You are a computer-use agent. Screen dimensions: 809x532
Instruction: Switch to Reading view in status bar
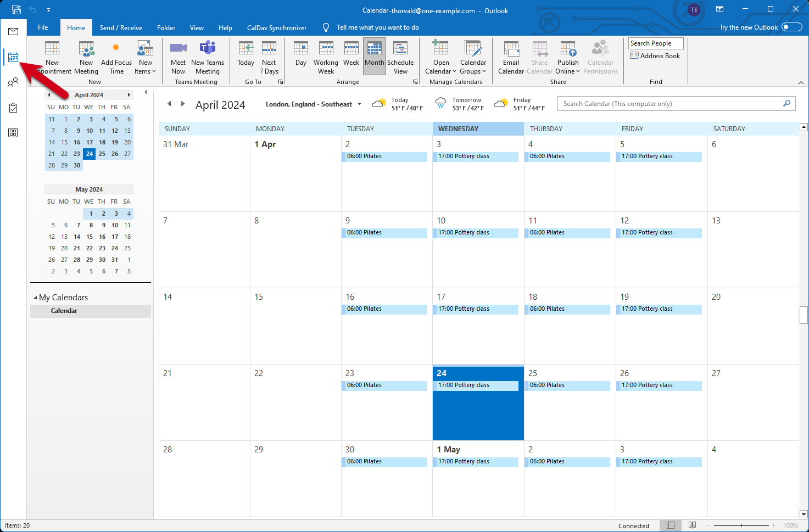(693, 525)
